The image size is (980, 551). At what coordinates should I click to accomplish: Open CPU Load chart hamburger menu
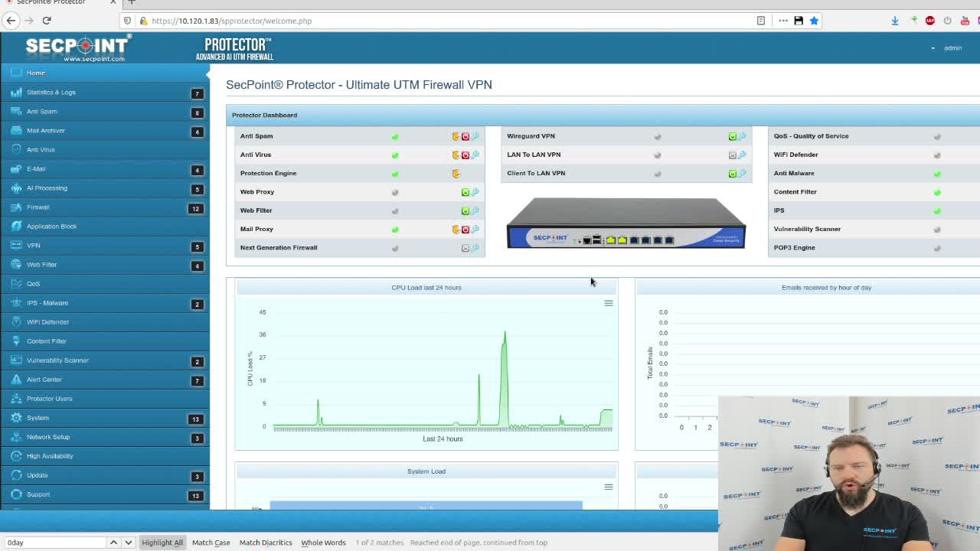[x=609, y=303]
